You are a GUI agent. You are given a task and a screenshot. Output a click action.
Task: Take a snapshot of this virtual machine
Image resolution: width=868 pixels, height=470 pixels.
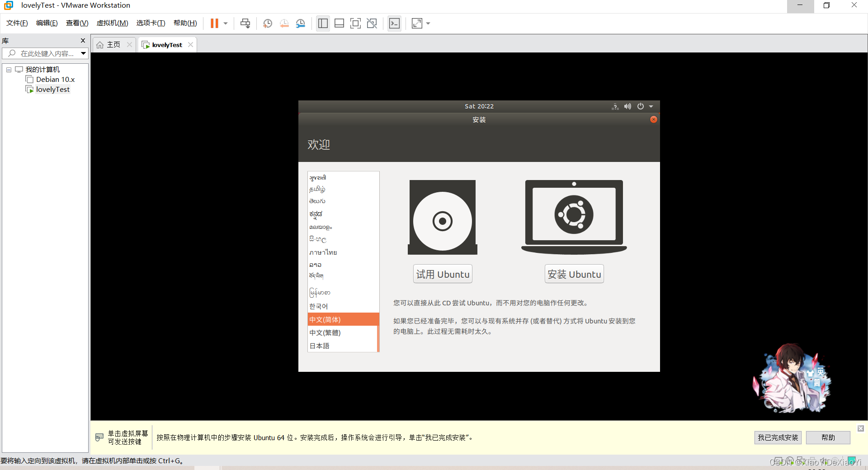(268, 23)
